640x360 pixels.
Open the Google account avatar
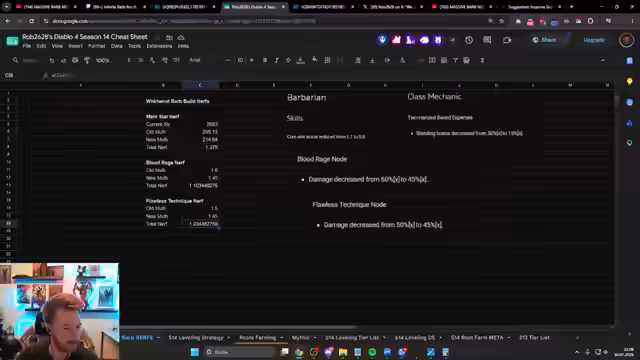(x=627, y=40)
